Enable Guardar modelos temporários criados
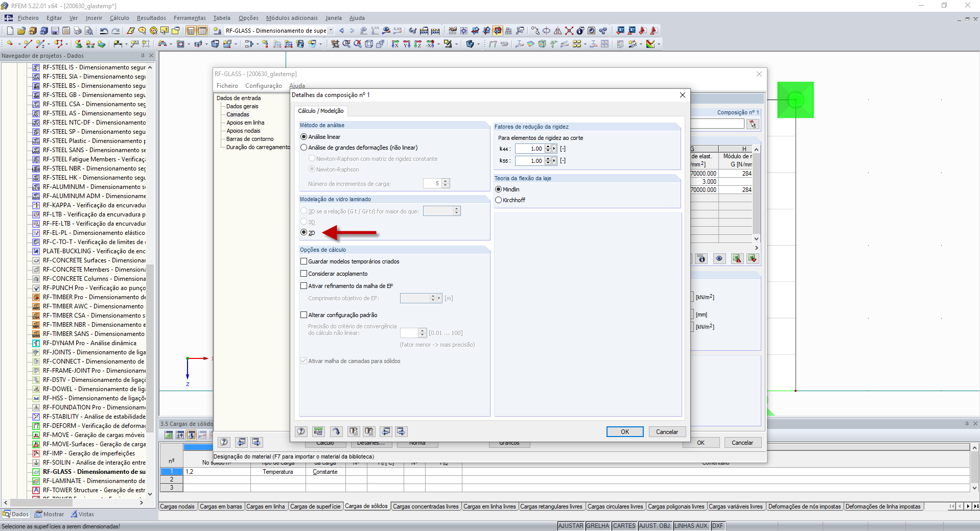 click(x=350, y=261)
